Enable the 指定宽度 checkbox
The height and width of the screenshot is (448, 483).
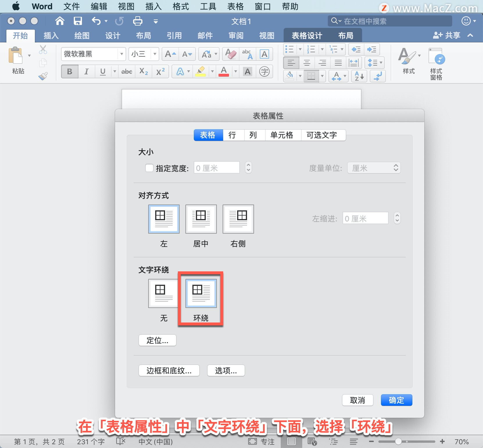coord(149,168)
